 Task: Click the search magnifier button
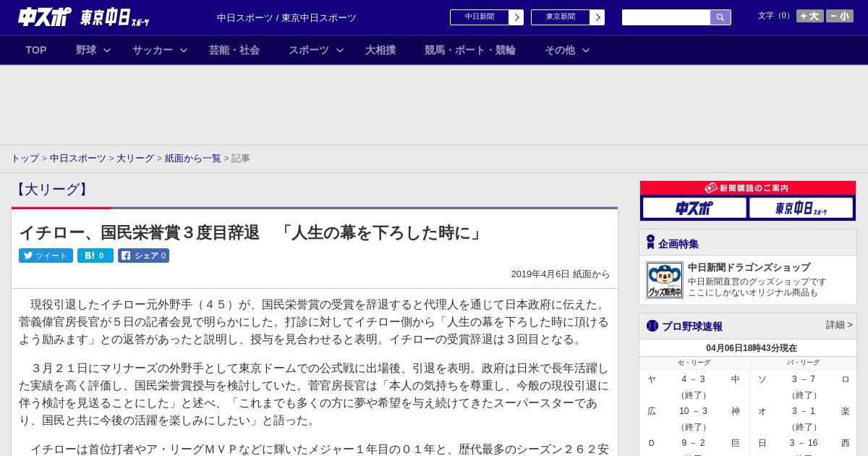coord(720,17)
